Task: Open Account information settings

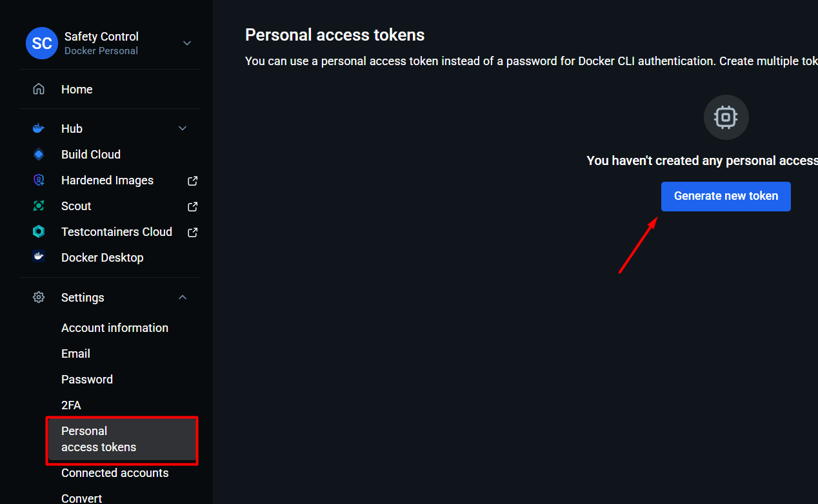Action: click(x=115, y=328)
